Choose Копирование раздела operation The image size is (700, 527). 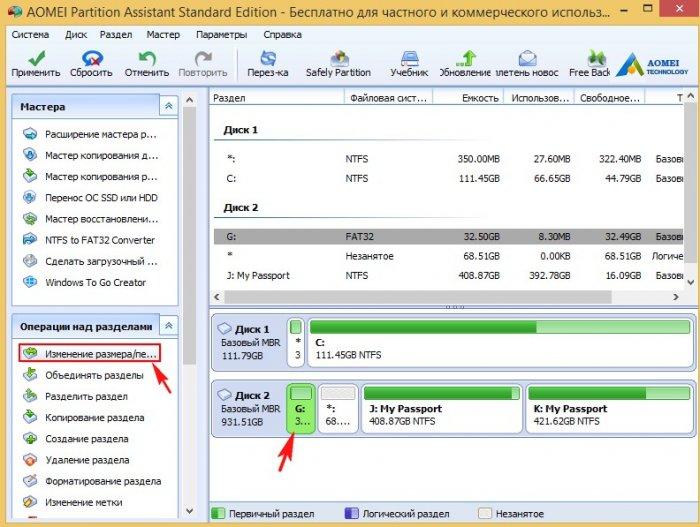click(83, 418)
